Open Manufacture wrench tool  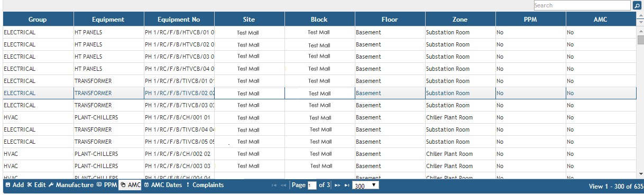coord(70,185)
